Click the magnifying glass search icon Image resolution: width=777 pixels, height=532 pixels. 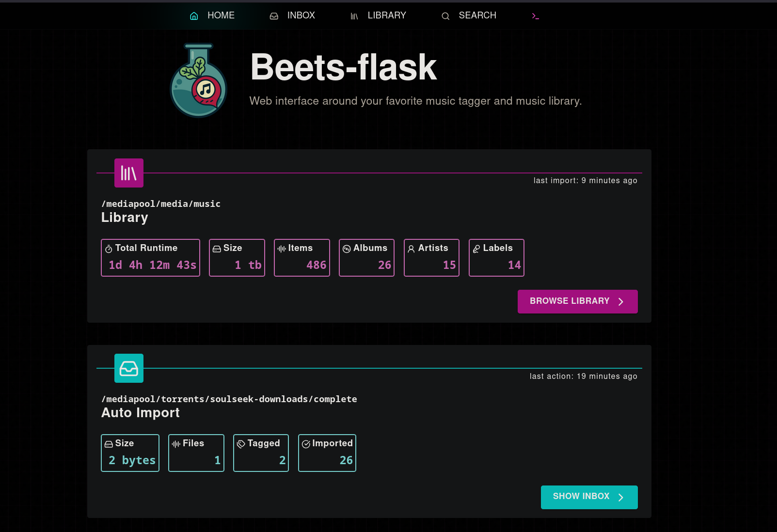point(445,16)
